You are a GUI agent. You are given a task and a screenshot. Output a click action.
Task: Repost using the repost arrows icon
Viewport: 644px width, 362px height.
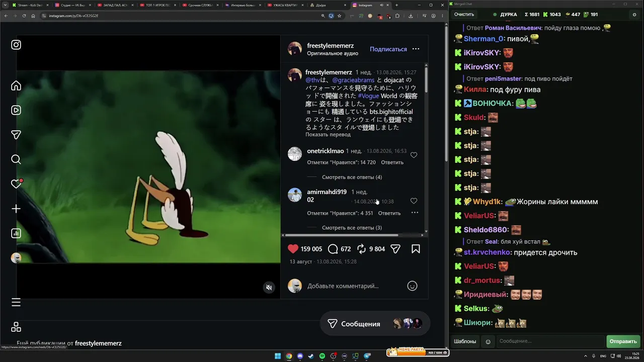pyautogui.click(x=361, y=249)
